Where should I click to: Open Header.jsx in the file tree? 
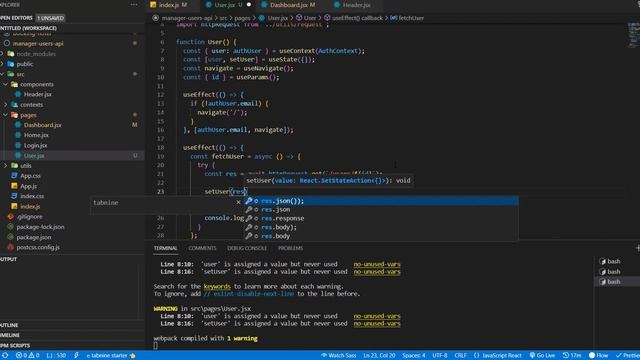[x=38, y=94]
